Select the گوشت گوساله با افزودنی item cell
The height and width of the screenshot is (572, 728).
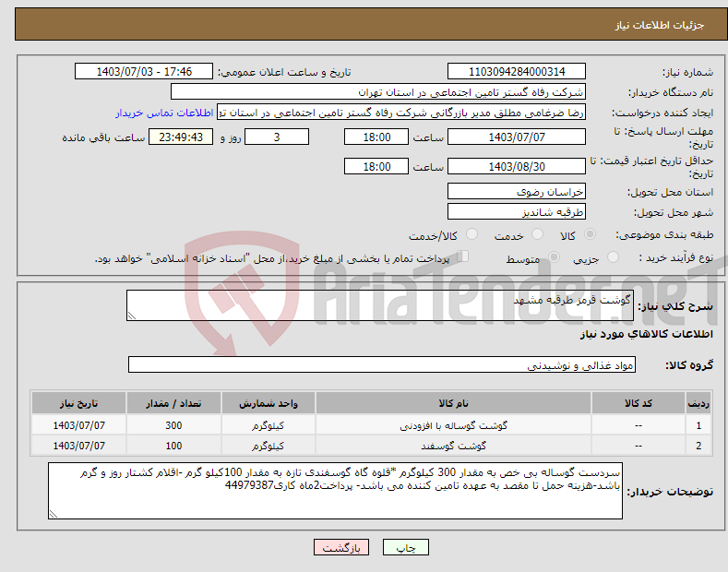(453, 425)
